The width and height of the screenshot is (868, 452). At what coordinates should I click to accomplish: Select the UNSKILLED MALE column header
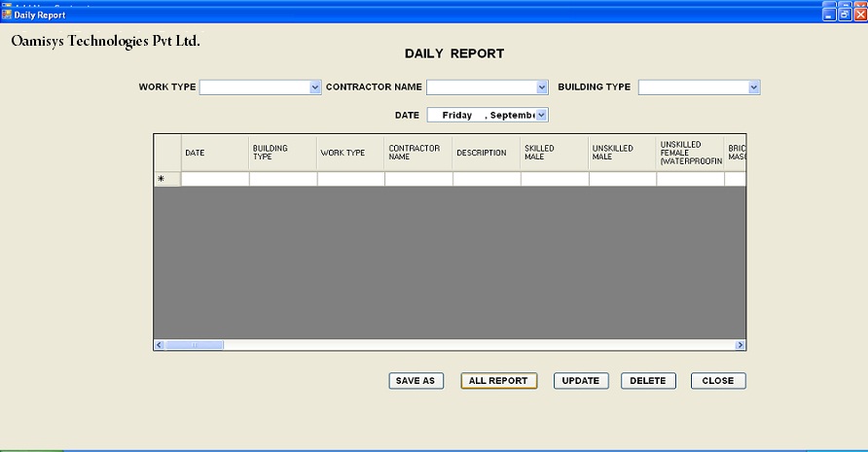pos(622,153)
